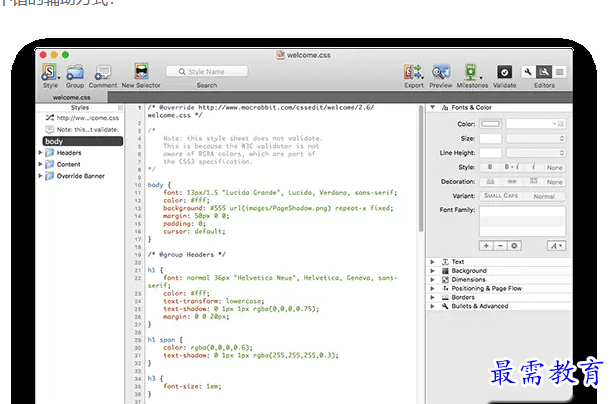612x404 pixels.
Task: Click the New Selector icon
Action: tap(141, 72)
